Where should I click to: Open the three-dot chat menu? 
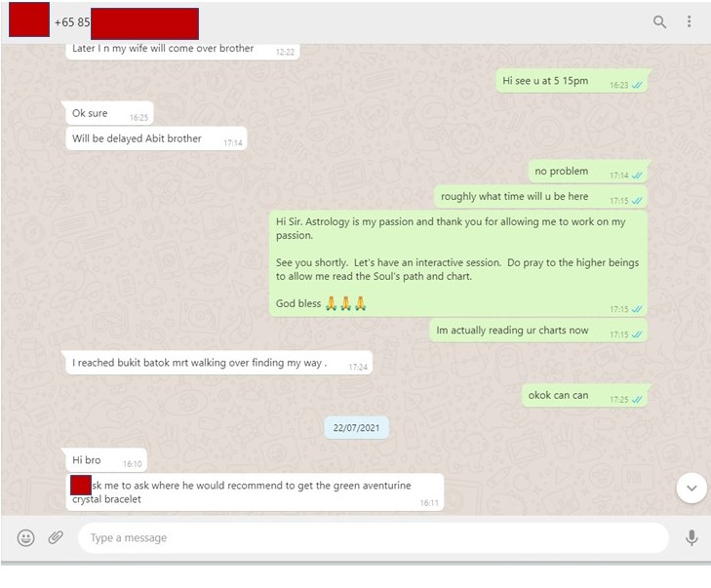click(x=689, y=21)
